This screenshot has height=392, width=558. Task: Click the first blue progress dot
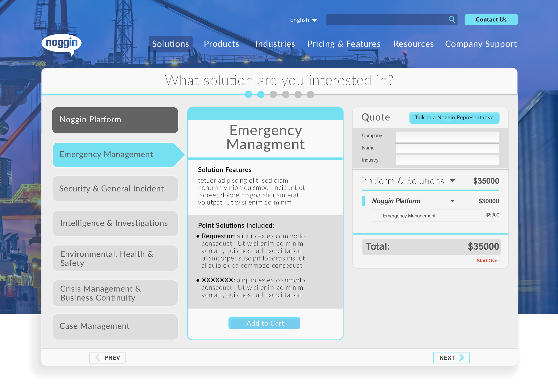click(x=248, y=94)
